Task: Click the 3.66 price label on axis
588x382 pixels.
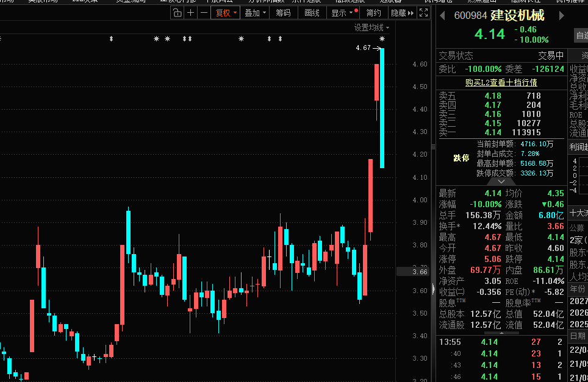Action: (x=419, y=272)
